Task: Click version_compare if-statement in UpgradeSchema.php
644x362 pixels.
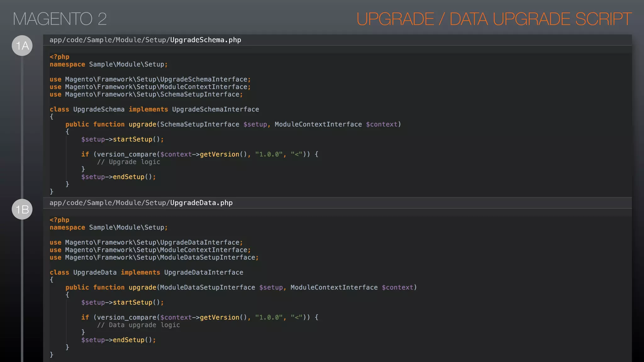Action: pyautogui.click(x=200, y=154)
